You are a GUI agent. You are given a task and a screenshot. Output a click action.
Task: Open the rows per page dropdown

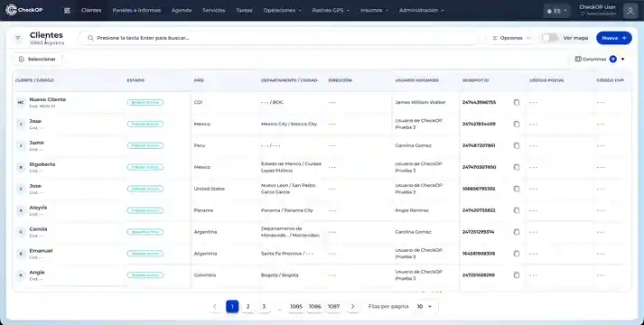(x=425, y=307)
